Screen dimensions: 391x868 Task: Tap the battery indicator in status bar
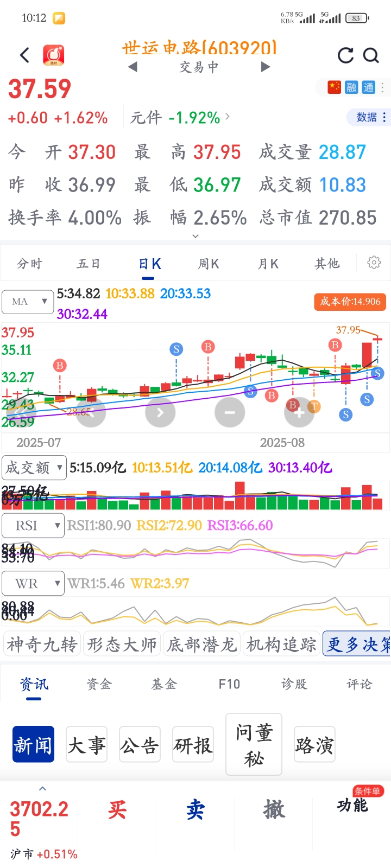coord(357,18)
